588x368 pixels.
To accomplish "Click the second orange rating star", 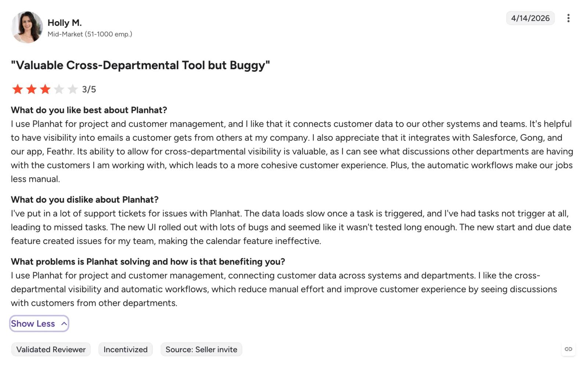I will click(x=31, y=89).
